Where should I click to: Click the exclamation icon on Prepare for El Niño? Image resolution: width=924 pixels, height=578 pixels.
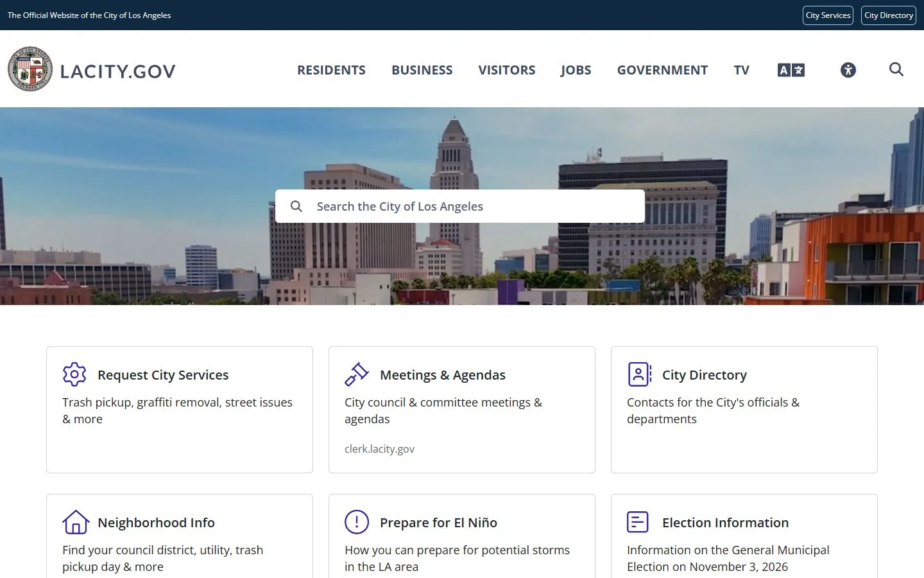[x=357, y=522]
